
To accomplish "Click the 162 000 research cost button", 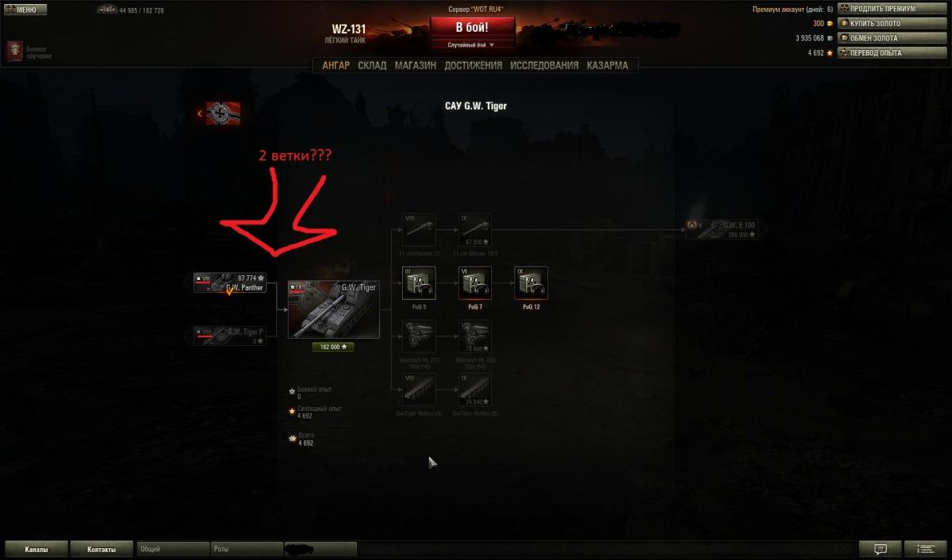I will (x=333, y=347).
